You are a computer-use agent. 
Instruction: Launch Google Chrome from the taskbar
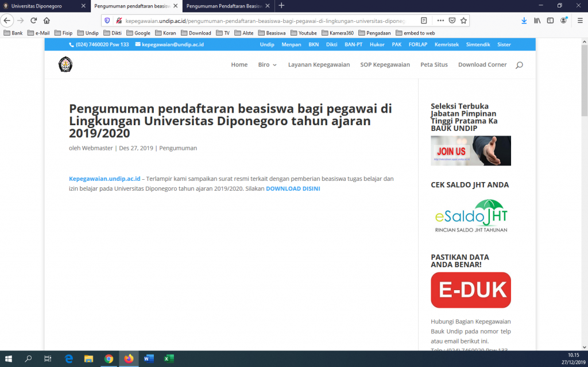[x=109, y=359]
